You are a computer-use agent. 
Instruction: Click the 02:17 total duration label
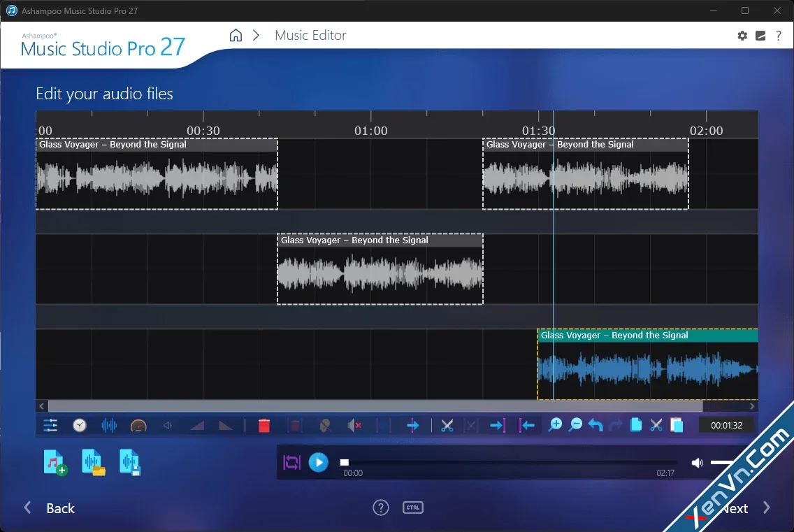coord(665,473)
